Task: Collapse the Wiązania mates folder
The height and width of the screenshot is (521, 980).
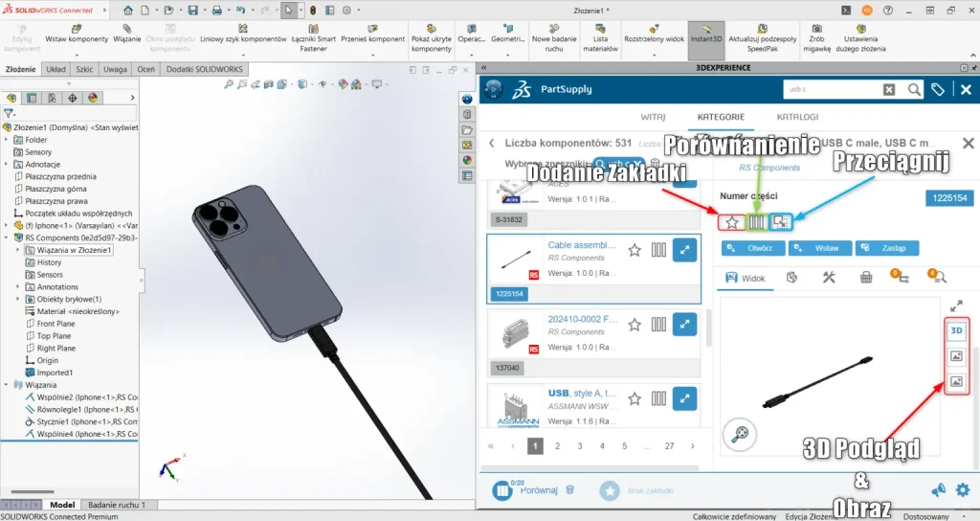Action: click(7, 385)
